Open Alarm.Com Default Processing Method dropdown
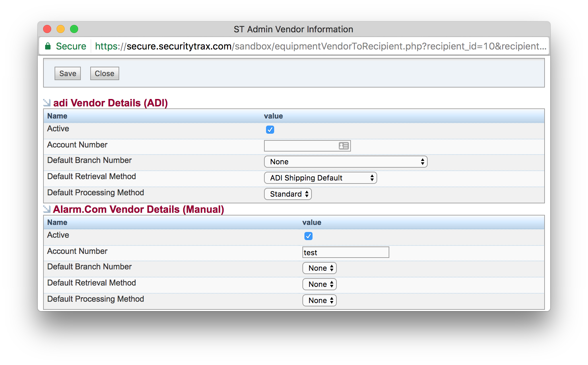Screen dimensions: 588x365 click(x=320, y=300)
